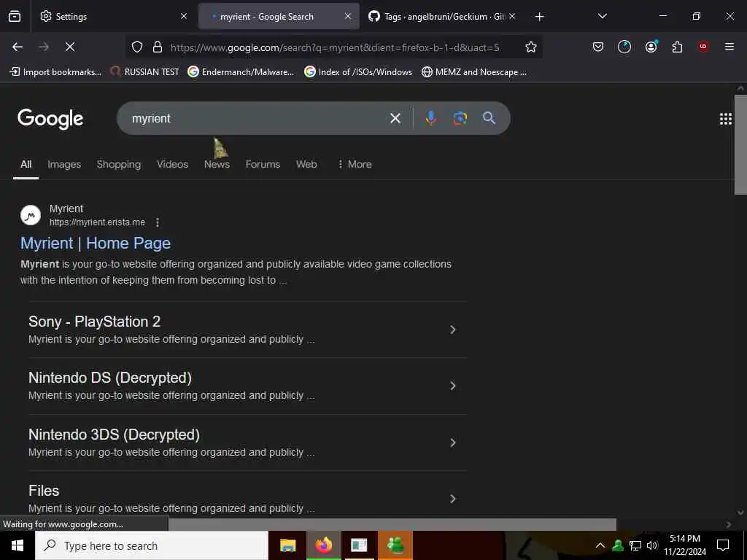Bookmark this page with star
The width and height of the screenshot is (747, 560).
coord(531,47)
